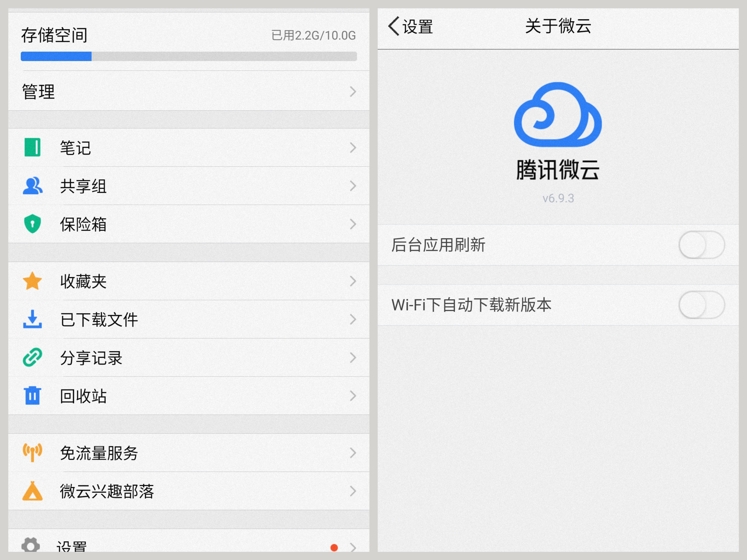Open 已下载文件 via its right chevron
Viewport: 747px width, 560px height.
click(353, 319)
